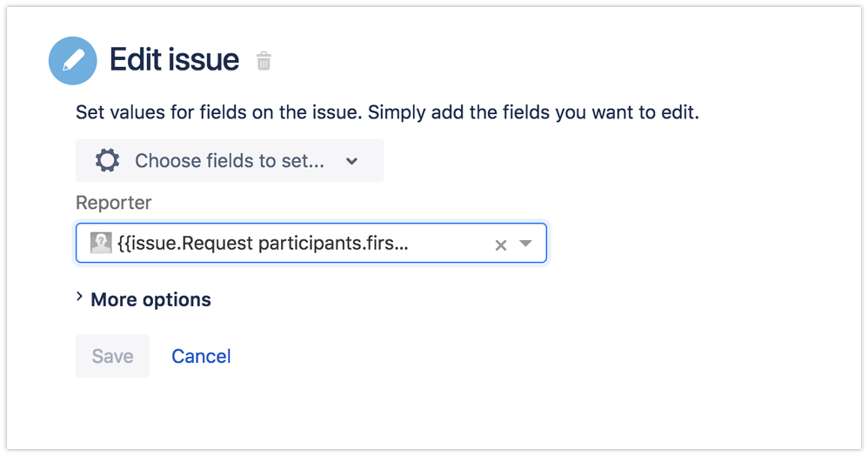The image size is (868, 456).
Task: Open the Reporter field dropdown arrow
Action: pos(525,244)
